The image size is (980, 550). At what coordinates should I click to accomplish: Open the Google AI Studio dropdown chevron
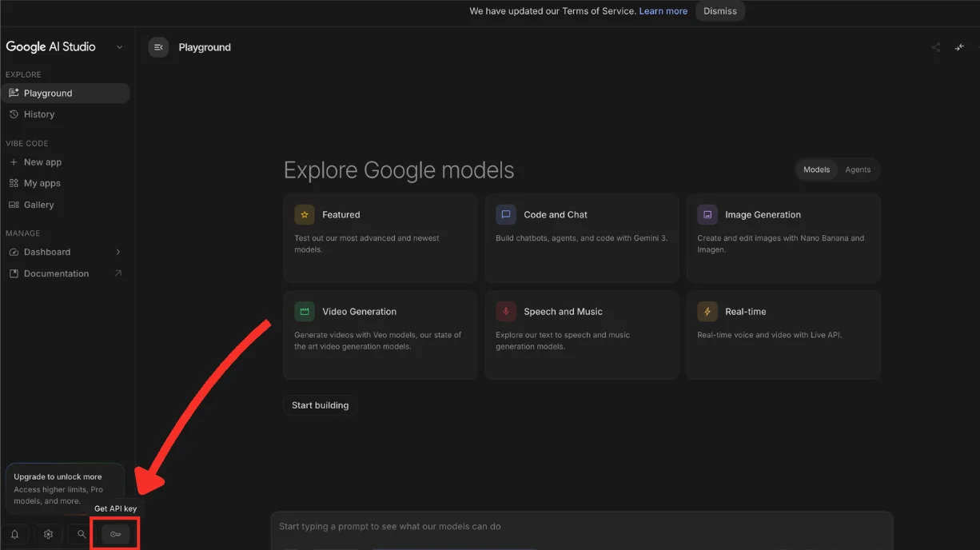pyautogui.click(x=120, y=47)
